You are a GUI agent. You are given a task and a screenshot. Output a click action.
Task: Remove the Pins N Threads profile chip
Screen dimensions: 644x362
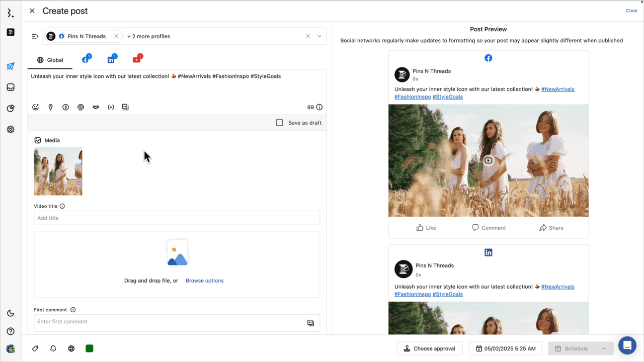click(x=116, y=36)
